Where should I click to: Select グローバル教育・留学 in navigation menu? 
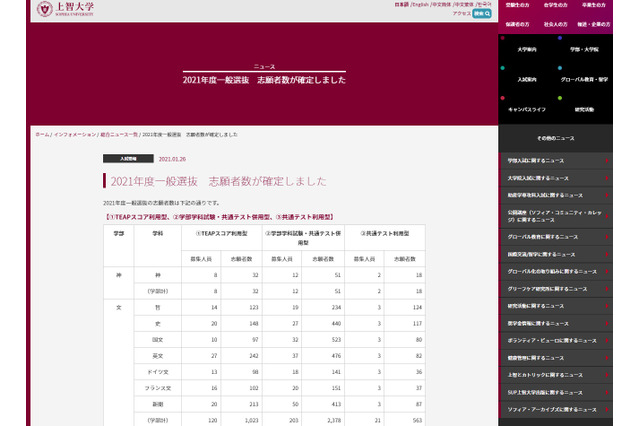584,80
